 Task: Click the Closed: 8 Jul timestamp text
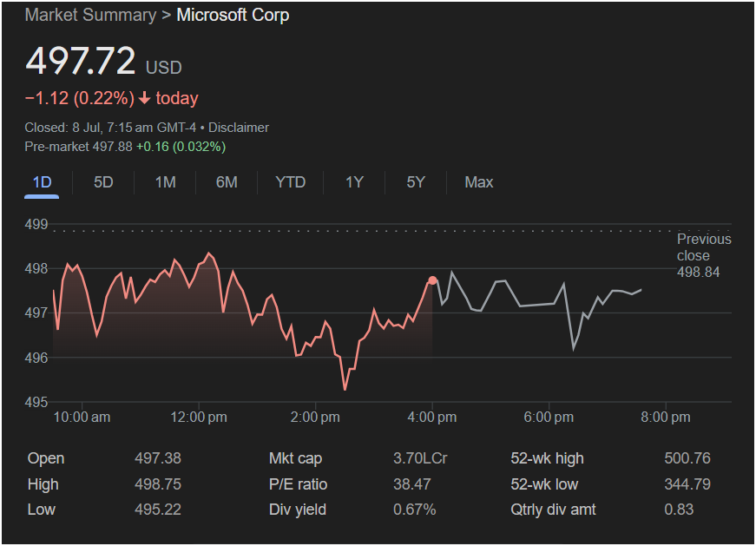(x=110, y=128)
